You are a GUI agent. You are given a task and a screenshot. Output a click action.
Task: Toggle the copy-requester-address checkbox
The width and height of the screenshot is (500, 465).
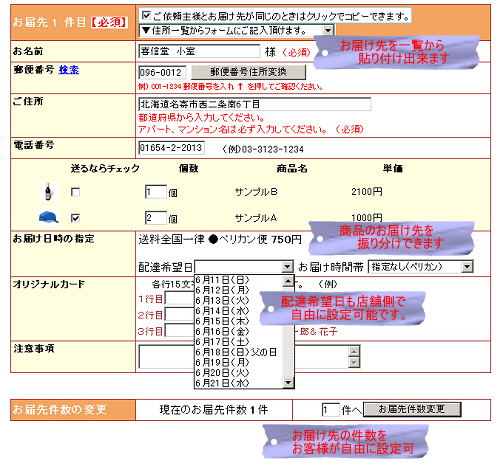146,15
